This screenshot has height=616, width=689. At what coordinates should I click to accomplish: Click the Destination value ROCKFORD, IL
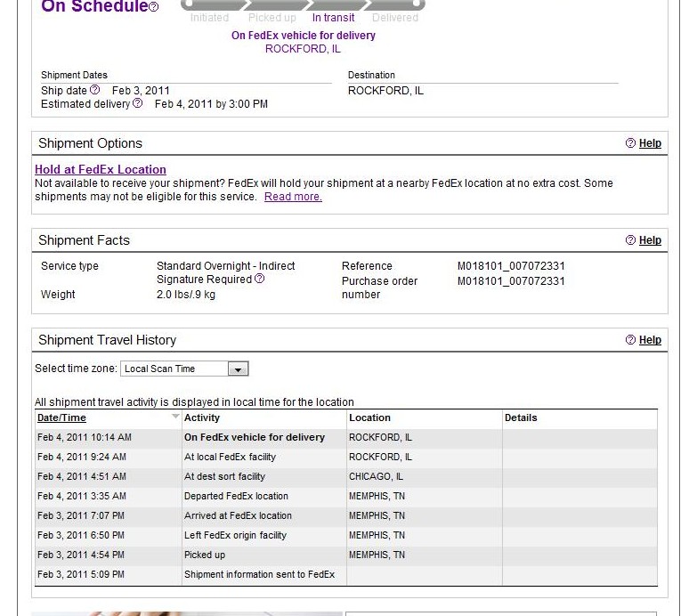[x=385, y=91]
